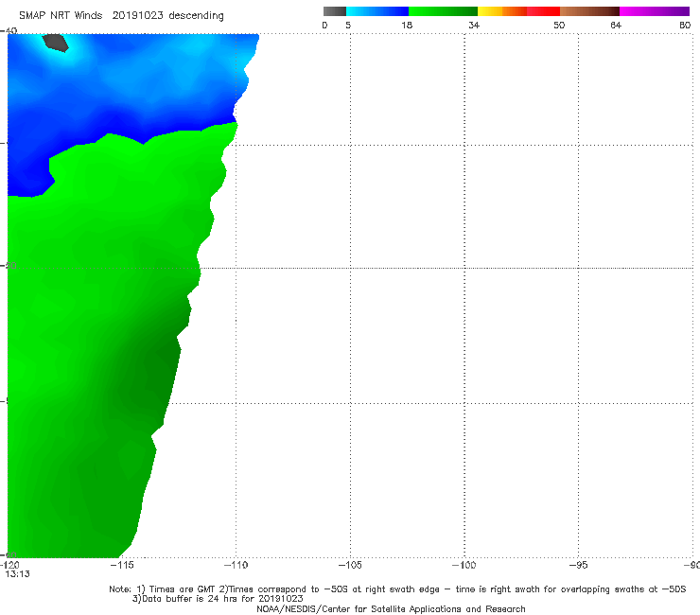This screenshot has width=700, height=615.
Task: Click the longitude label '-110'
Action: [236, 565]
